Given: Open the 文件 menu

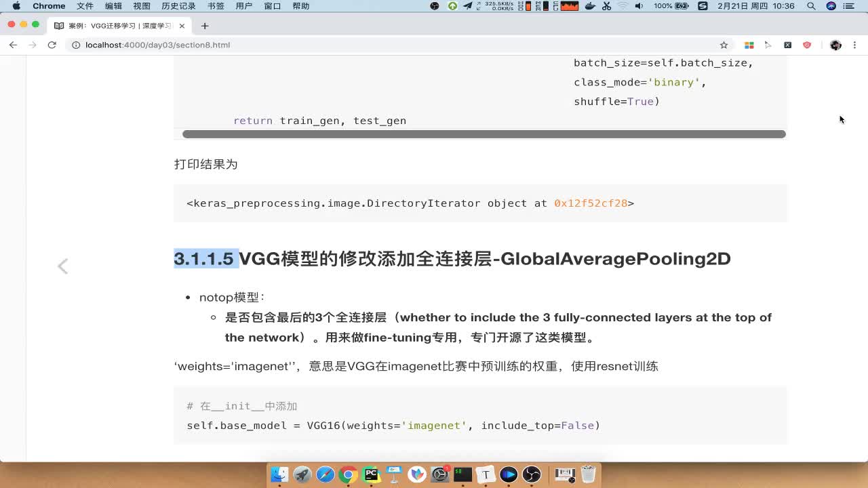Looking at the screenshot, I should coord(85,6).
